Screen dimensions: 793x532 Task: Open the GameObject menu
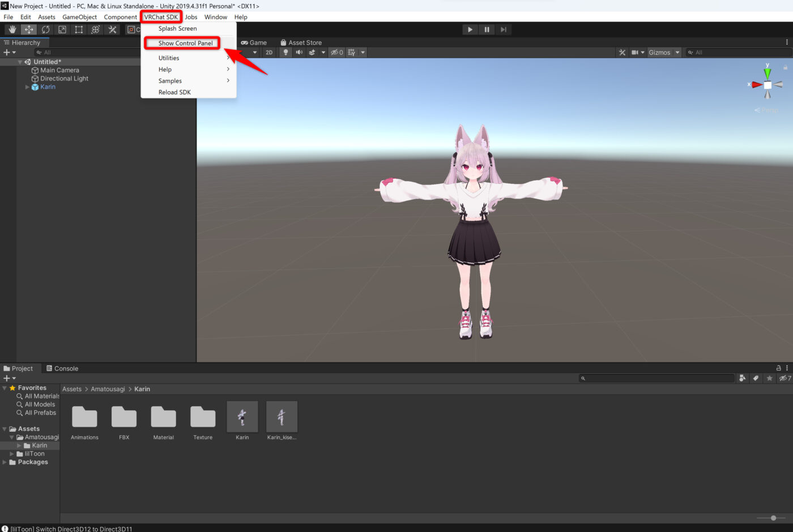(x=79, y=17)
